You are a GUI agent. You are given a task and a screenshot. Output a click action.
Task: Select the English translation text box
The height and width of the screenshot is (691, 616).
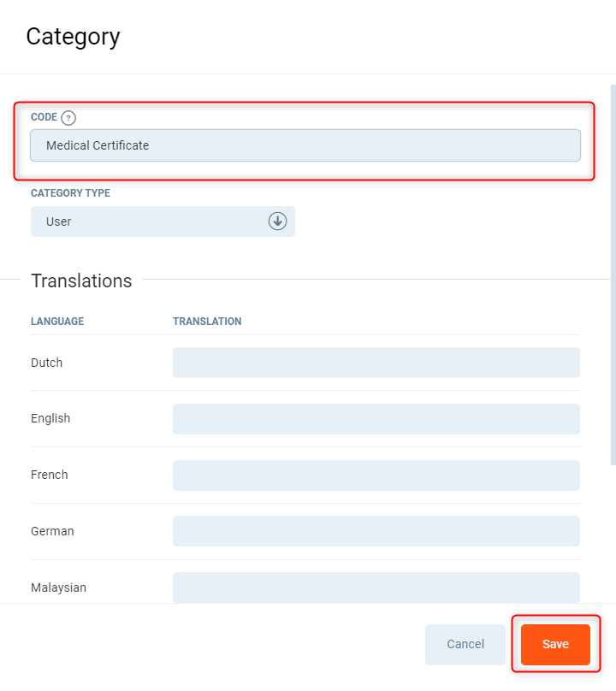coord(376,419)
